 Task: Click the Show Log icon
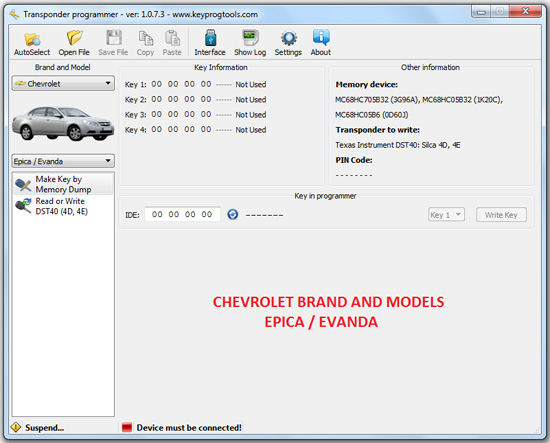coord(250,38)
